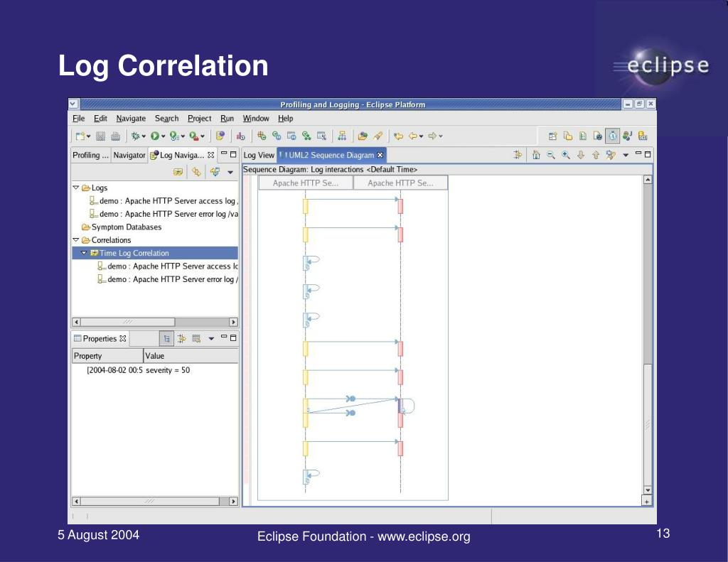Open the Properties view menu arrow

coord(211,339)
